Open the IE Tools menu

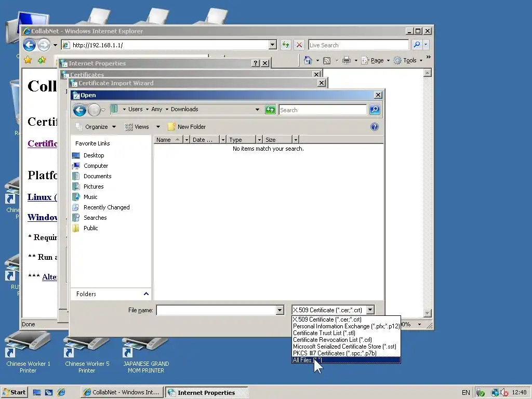point(408,60)
